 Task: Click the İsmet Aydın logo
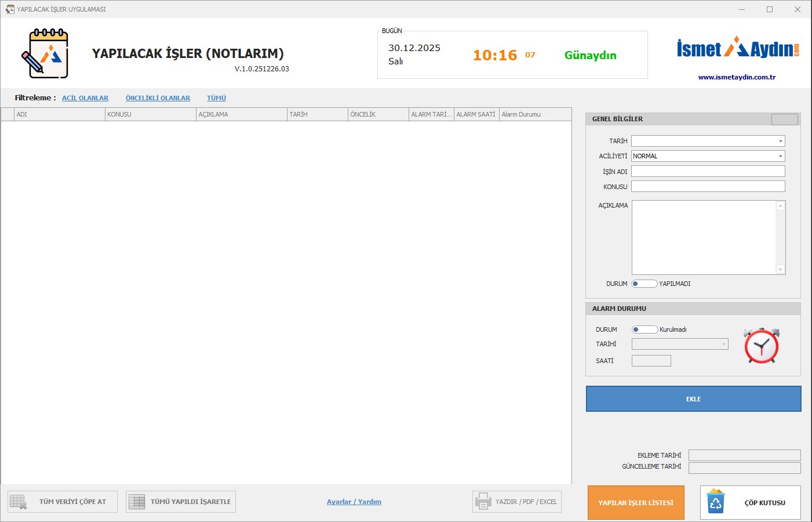click(737, 48)
